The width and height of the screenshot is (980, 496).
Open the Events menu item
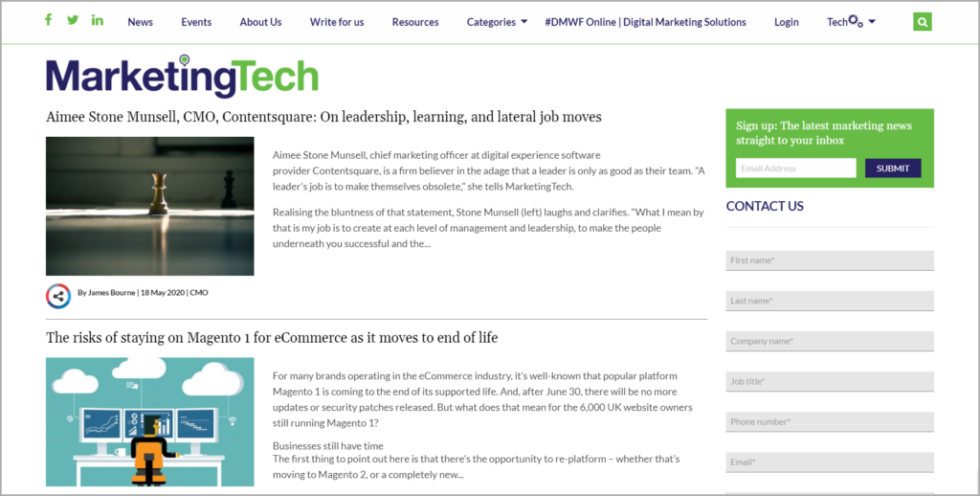[196, 22]
